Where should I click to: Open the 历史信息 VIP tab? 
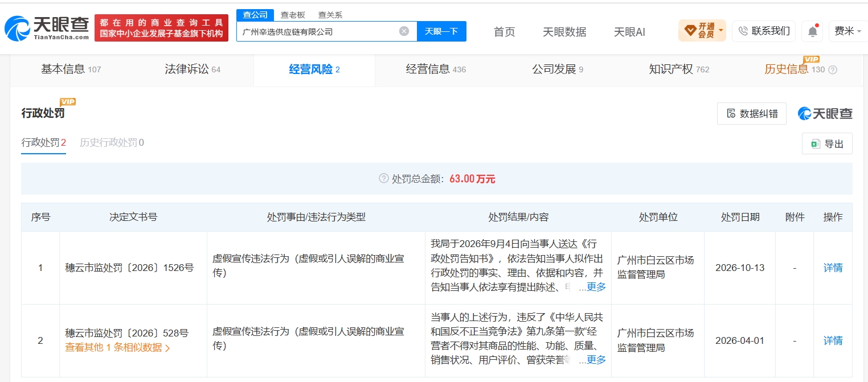(794, 69)
